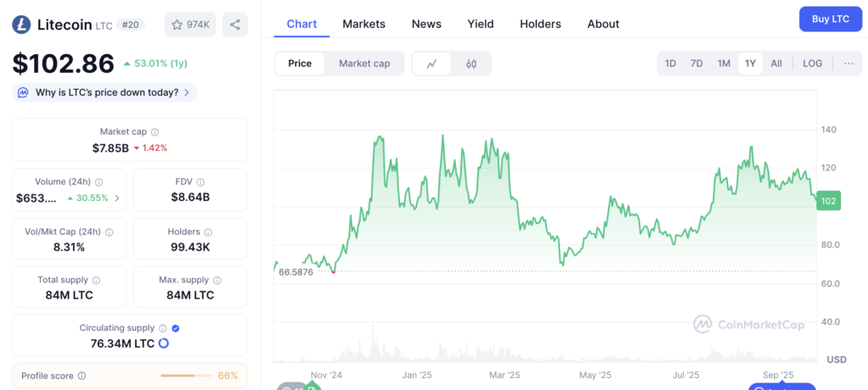Set chart range to 1D
Image resolution: width=868 pixels, height=390 pixels.
pyautogui.click(x=670, y=63)
